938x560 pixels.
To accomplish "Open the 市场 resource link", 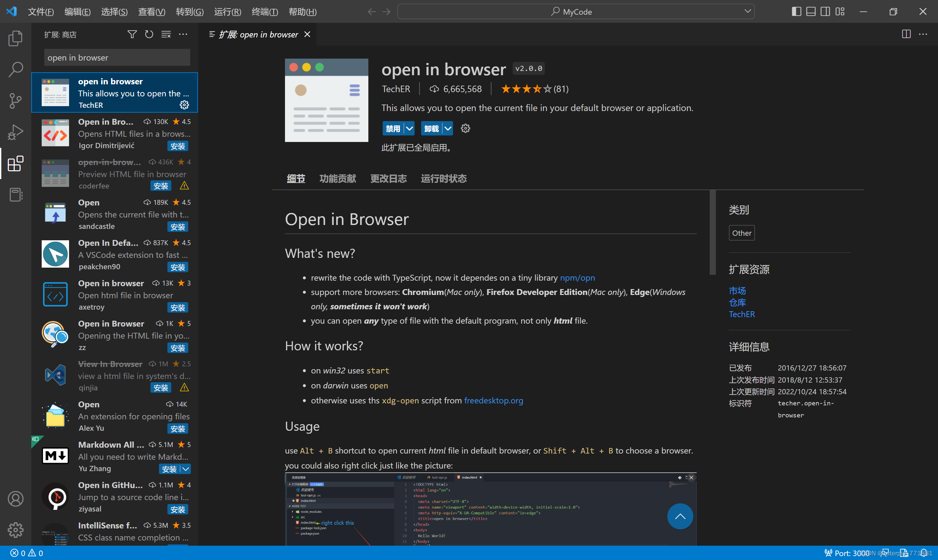I will (737, 290).
